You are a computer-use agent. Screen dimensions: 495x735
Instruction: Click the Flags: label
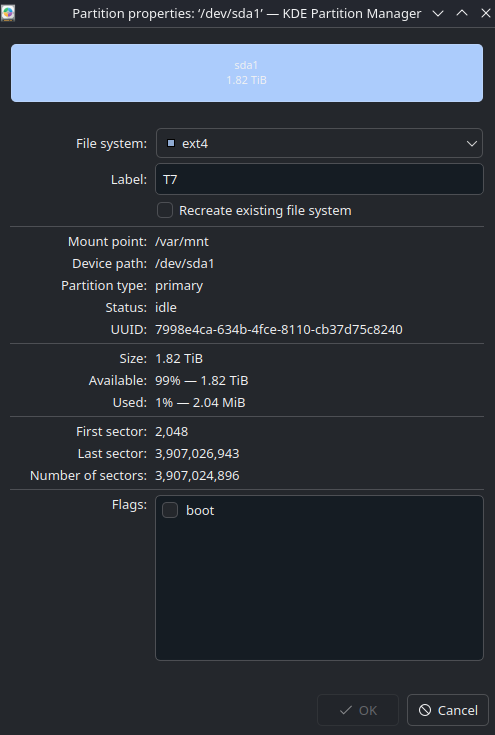pyautogui.click(x=129, y=505)
